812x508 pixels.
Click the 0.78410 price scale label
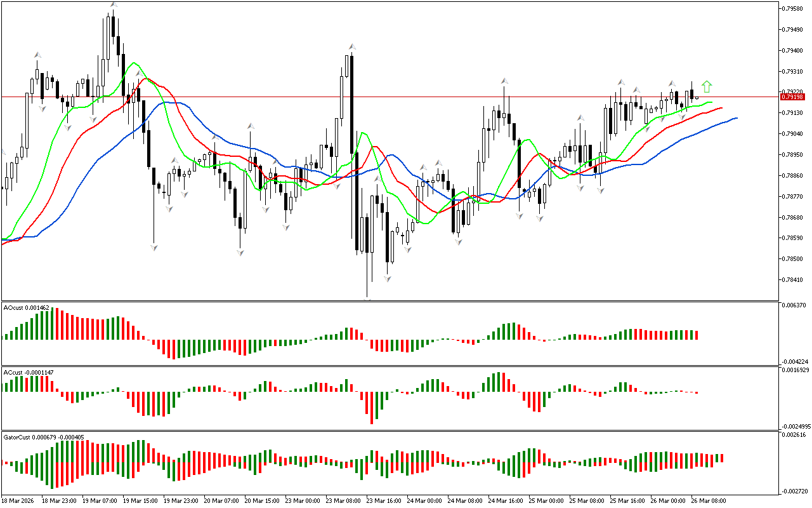[x=793, y=280]
